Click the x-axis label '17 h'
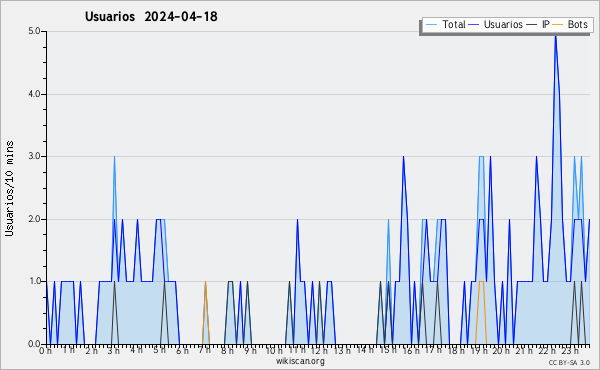 [x=433, y=350]
